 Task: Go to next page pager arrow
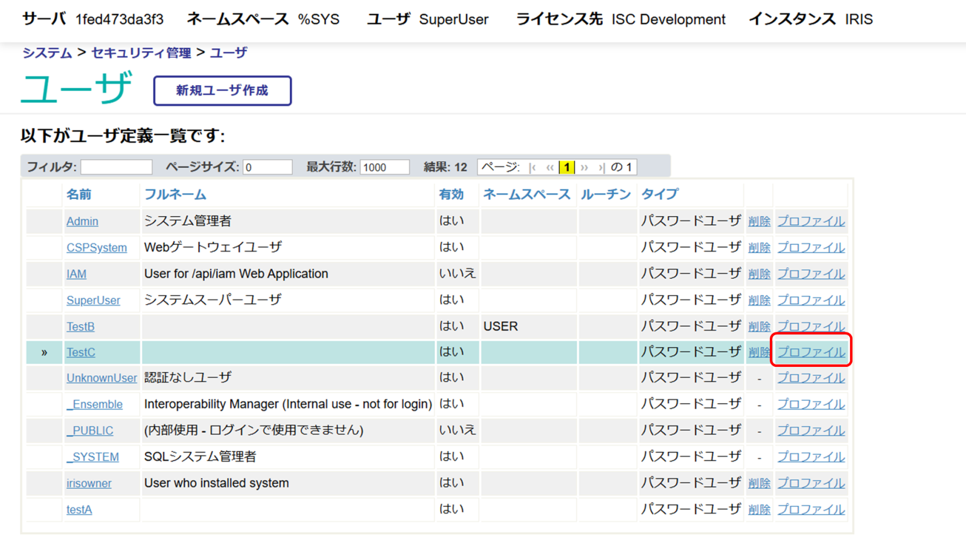(584, 167)
